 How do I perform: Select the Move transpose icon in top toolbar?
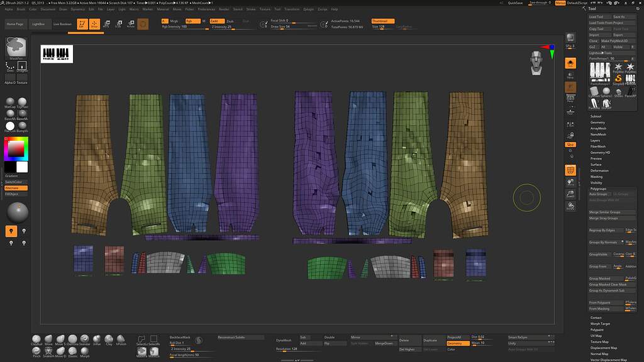click(x=106, y=23)
